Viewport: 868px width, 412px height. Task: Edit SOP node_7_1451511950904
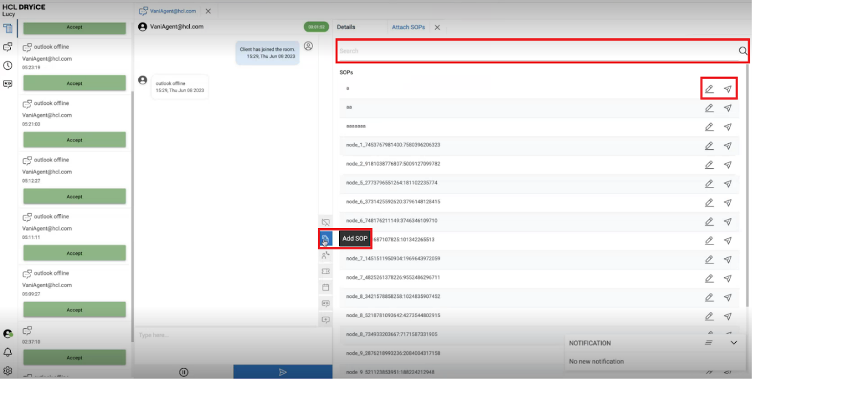[x=709, y=259]
